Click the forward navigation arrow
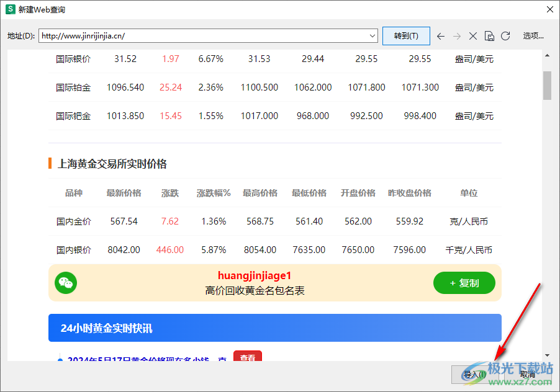The image size is (560, 392). (457, 36)
